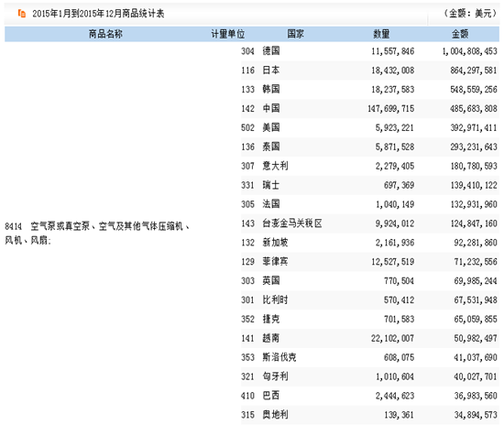
Task: Click the 泰国 country name
Action: [271, 147]
